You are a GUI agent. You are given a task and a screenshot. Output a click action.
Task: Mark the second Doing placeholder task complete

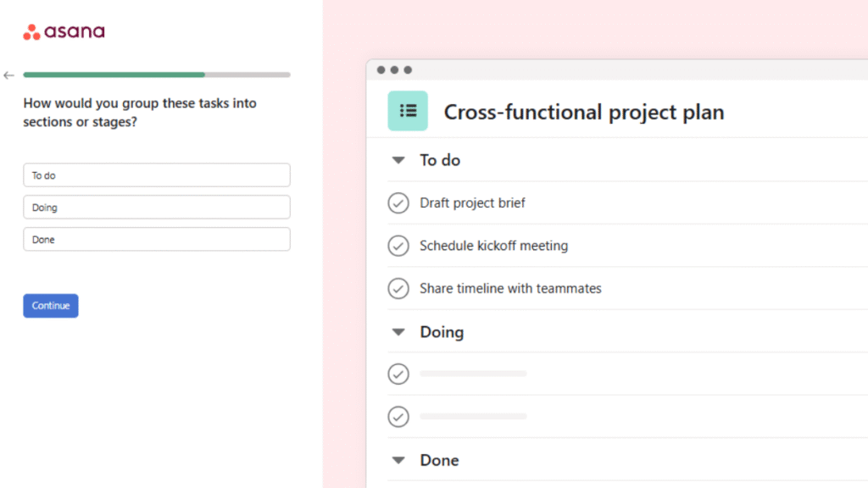tap(398, 416)
